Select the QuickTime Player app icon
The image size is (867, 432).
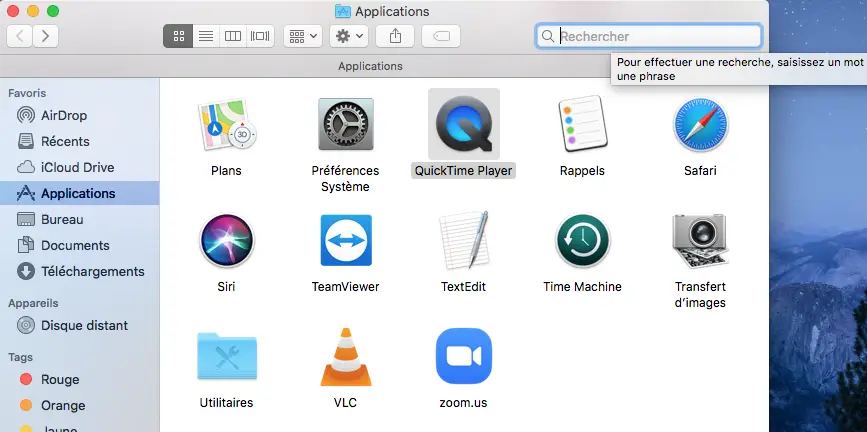(464, 124)
